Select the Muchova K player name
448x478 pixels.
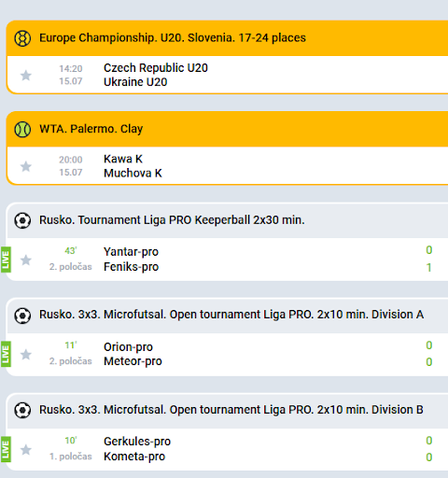(x=133, y=173)
